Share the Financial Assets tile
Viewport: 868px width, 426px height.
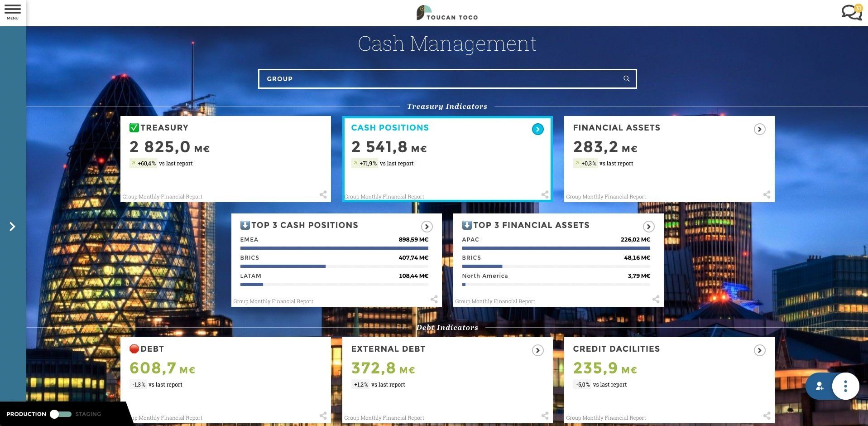pos(767,195)
